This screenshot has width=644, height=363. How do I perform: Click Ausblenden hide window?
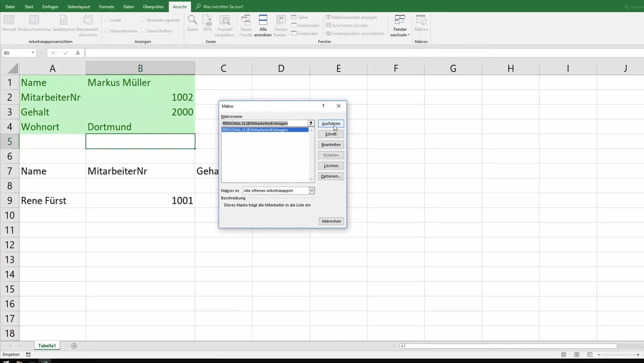[305, 25]
